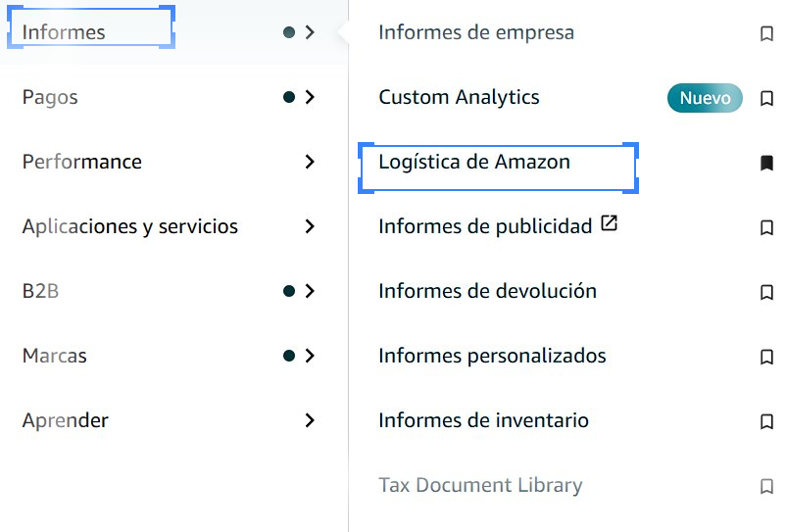Expand Aplicaciones y servicios chevron
Viewport: 786px width, 532px height.
click(x=310, y=226)
